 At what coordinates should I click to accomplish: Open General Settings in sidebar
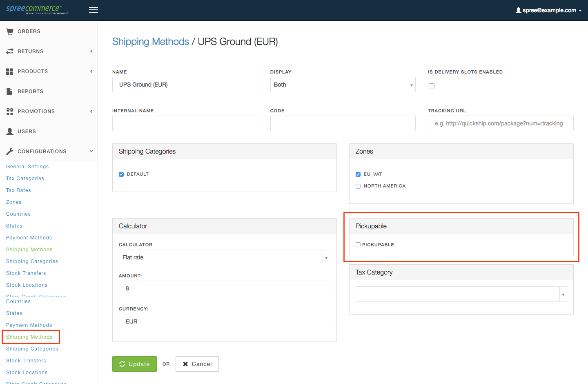point(27,167)
